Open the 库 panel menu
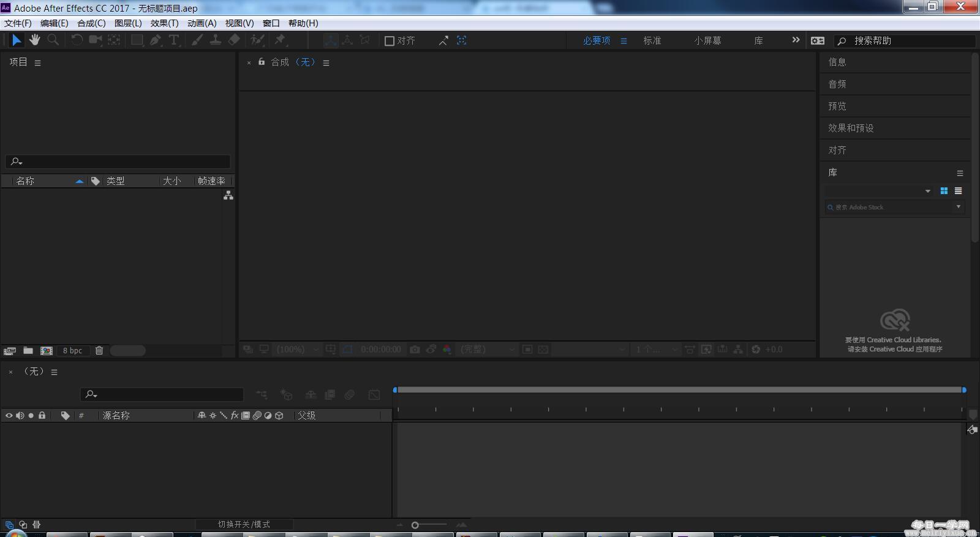This screenshot has height=537, width=980. 960,173
